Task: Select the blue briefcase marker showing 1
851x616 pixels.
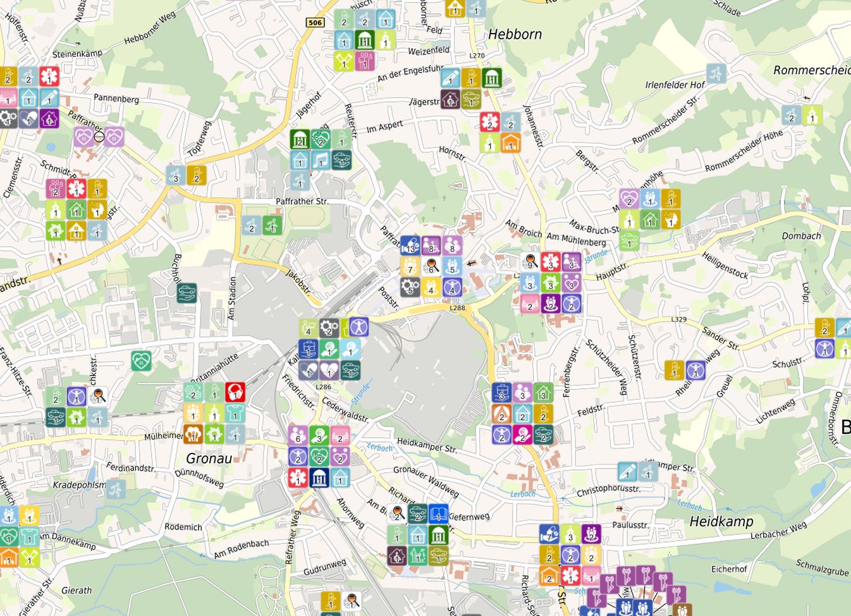Action: pyautogui.click(x=309, y=349)
